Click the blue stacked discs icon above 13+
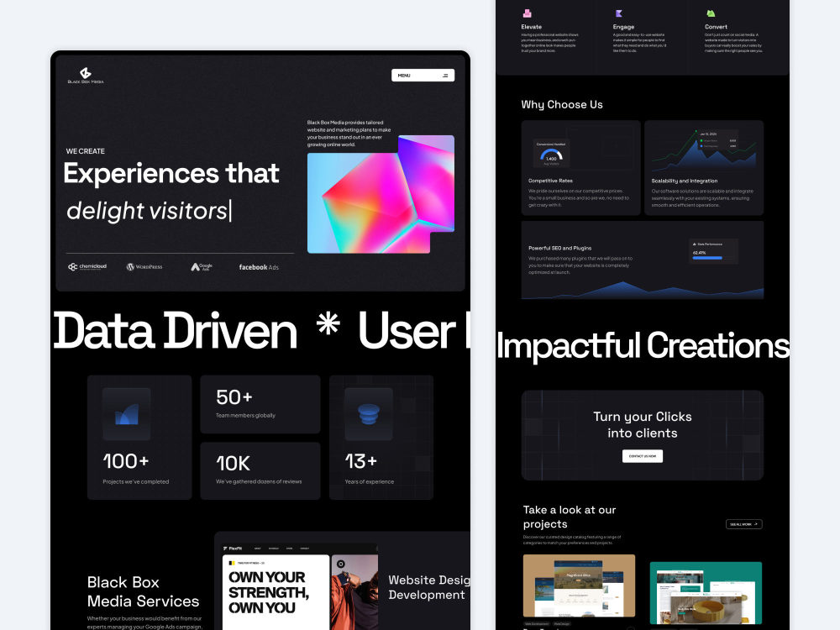The height and width of the screenshot is (630, 840). tap(369, 414)
